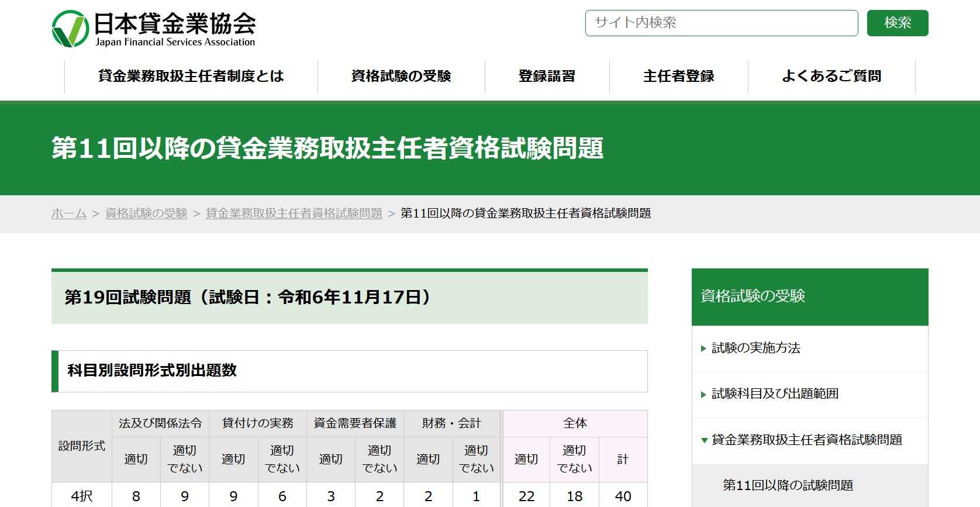The image size is (980, 507).
Task: Click the arrow beside 試験科目及び出題範囲
Action: pyautogui.click(x=703, y=394)
